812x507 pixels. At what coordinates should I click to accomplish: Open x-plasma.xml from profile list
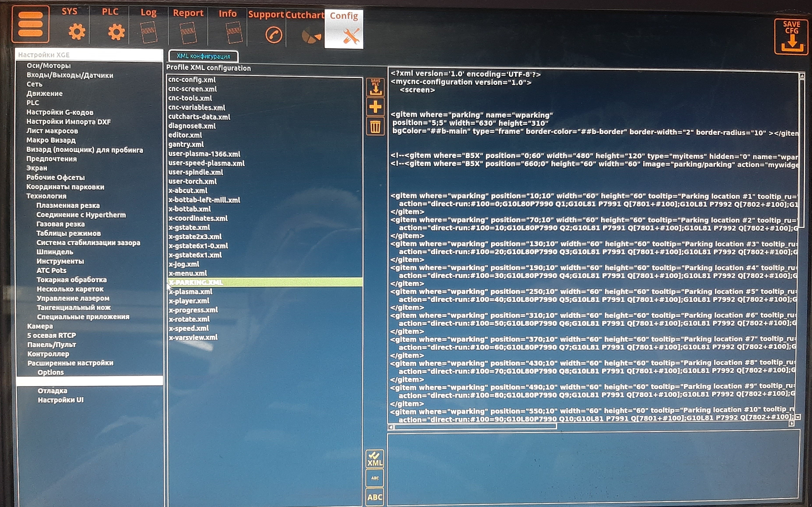pos(190,292)
